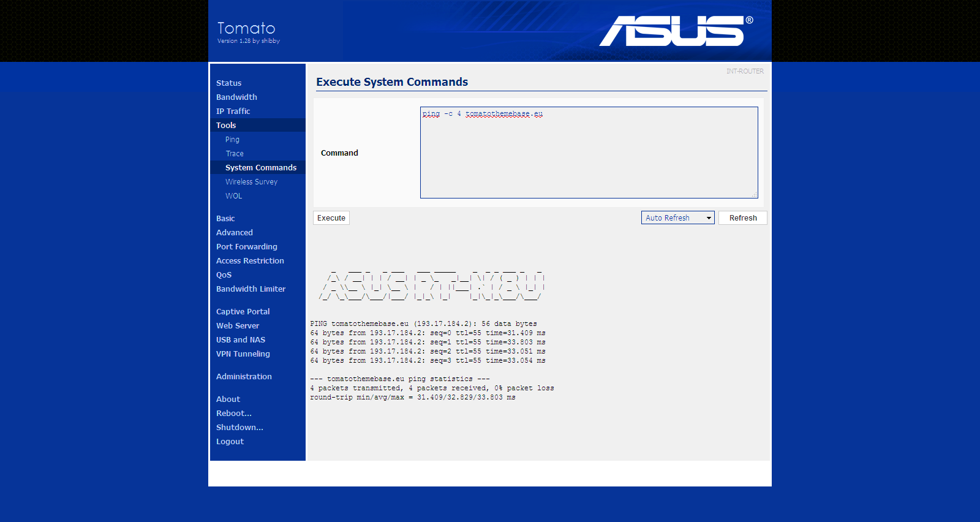This screenshot has width=980, height=522.
Task: Click the output line with seq=3
Action: click(x=428, y=360)
